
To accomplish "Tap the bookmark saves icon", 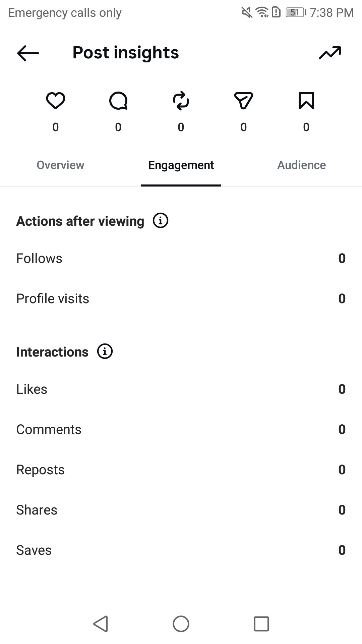I will [x=306, y=101].
